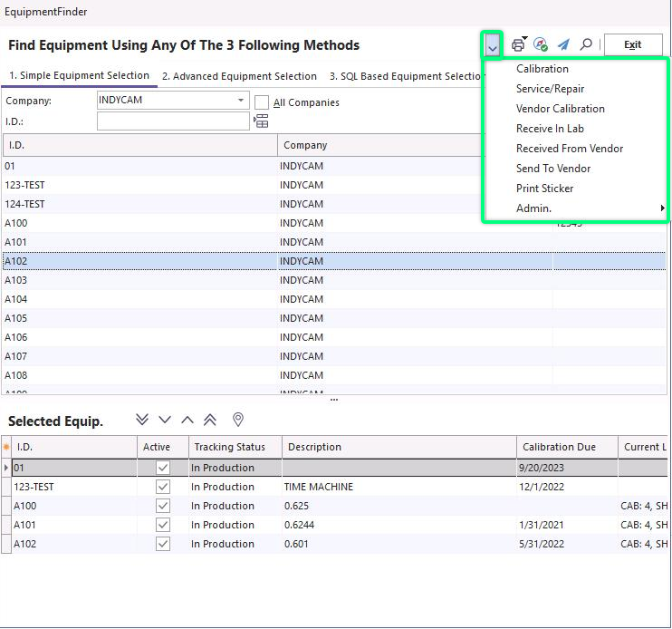Click the I.D. text input field

click(173, 121)
